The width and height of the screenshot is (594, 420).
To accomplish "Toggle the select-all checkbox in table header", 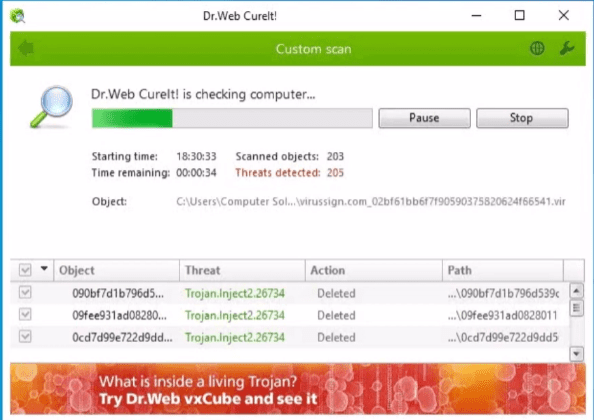I will [25, 270].
